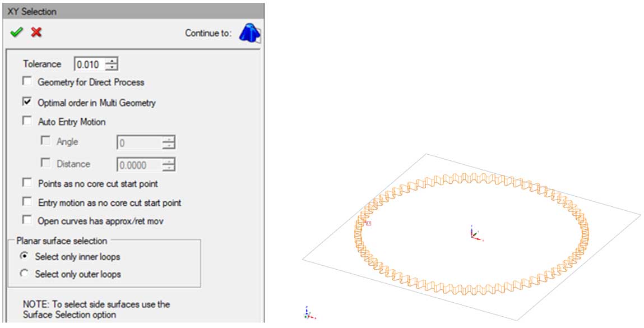Decrease Tolerance with the down arrow
644x328 pixels.
click(x=113, y=67)
